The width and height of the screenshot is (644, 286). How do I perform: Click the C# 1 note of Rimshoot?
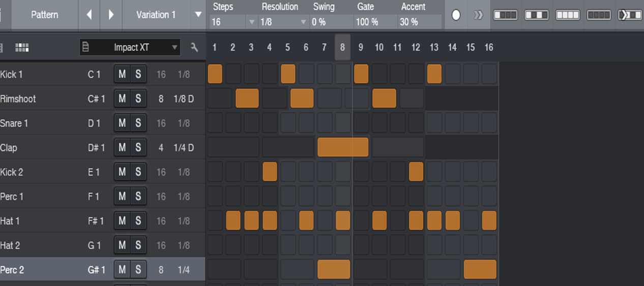(96, 99)
